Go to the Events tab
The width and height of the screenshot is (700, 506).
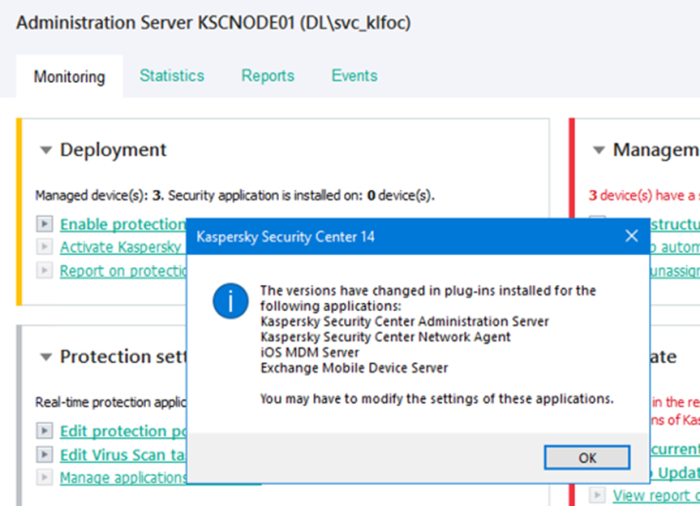pos(354,76)
